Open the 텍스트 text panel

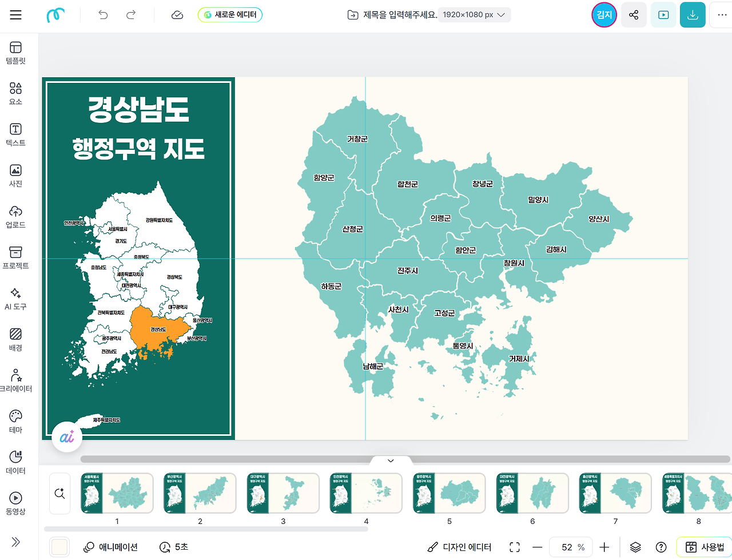pos(15,135)
